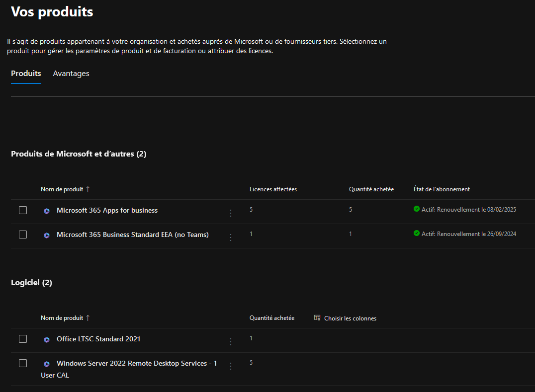The height and width of the screenshot is (392, 535).
Task: Tick the Windows Server 2022 Remote Desktop Services checkbox
Action: tap(23, 363)
